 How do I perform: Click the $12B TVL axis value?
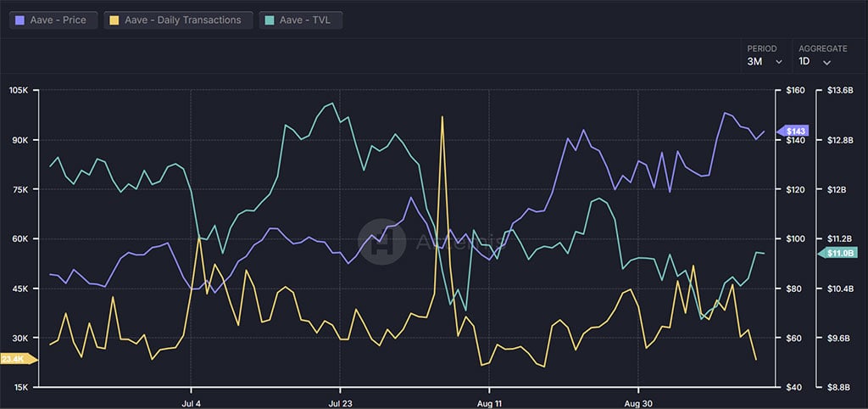coord(835,189)
